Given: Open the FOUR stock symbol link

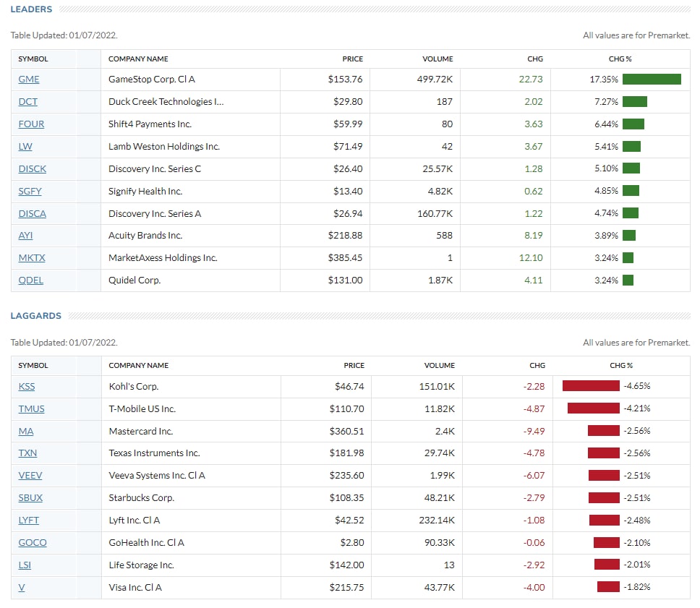Looking at the screenshot, I should point(31,124).
